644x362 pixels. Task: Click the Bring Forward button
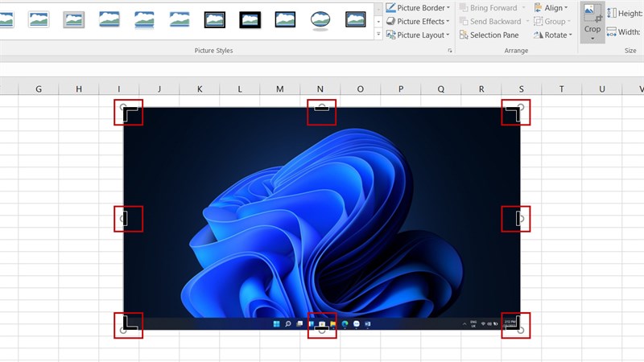[x=489, y=8]
